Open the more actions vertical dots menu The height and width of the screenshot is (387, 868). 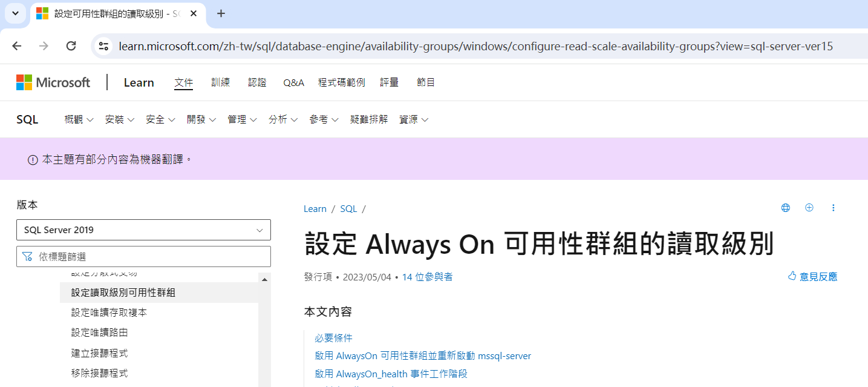[833, 208]
